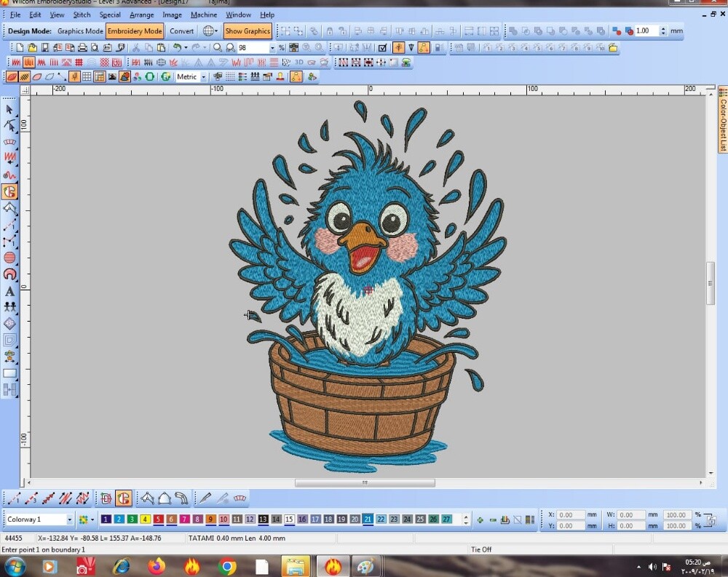This screenshot has height=577, width=728.
Task: Pick color swatch 21 in the palette
Action: (x=368, y=520)
